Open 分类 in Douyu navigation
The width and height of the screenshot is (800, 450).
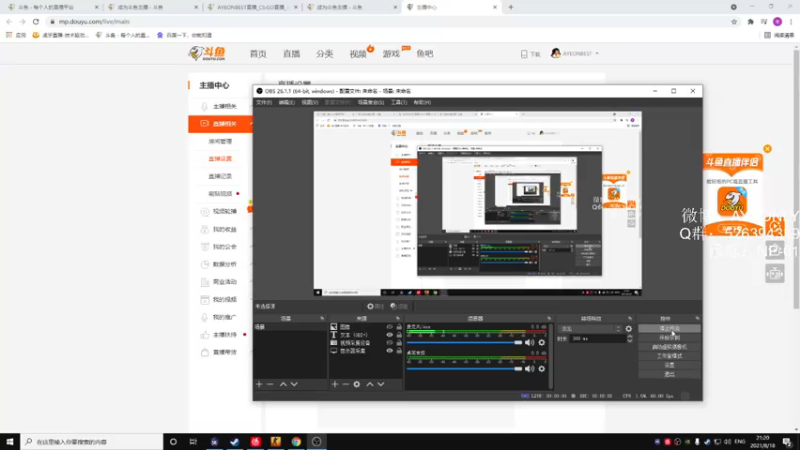pos(324,54)
